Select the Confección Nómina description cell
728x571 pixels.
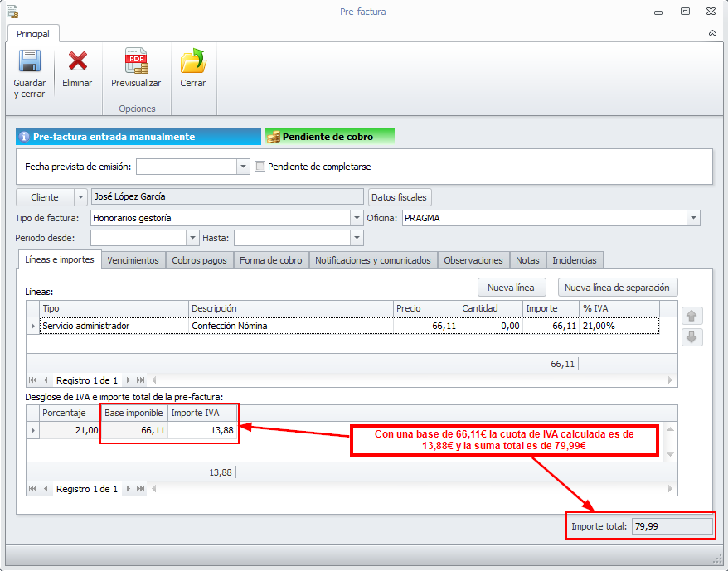pos(291,326)
